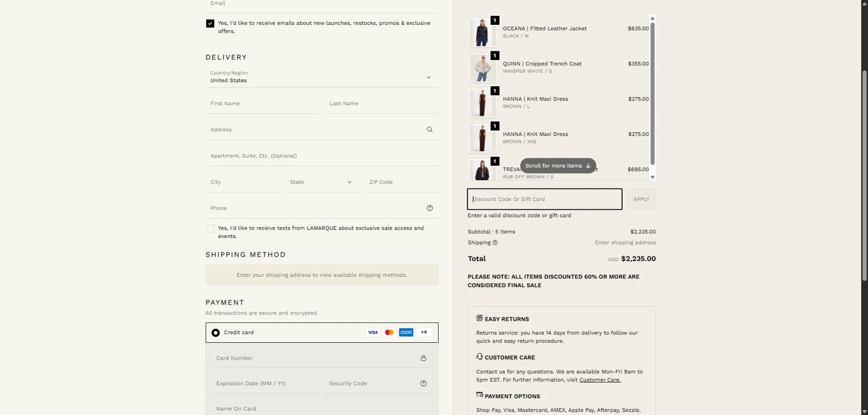Click the QUINN item quantity badge
Screen dimensions: 868x415
pos(495,55)
